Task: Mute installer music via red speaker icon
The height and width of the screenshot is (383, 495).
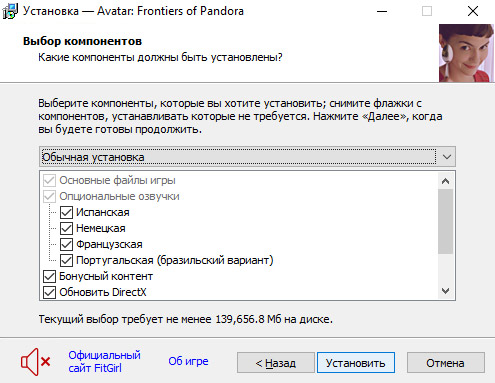Action: coord(35,362)
